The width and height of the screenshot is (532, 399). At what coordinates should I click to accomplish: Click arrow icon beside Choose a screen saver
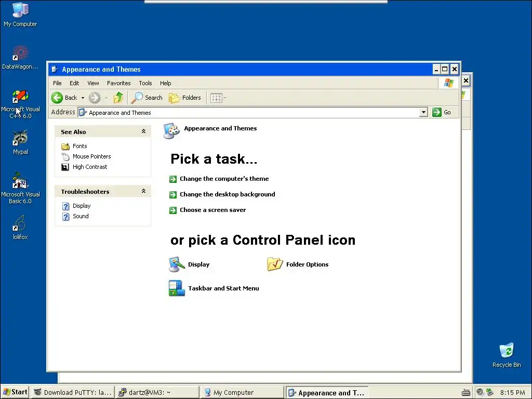pyautogui.click(x=173, y=210)
